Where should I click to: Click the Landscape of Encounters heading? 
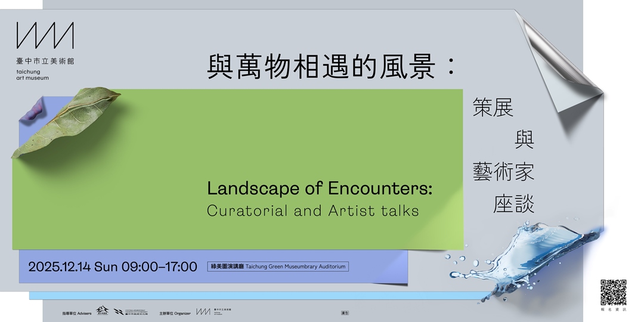(319, 189)
